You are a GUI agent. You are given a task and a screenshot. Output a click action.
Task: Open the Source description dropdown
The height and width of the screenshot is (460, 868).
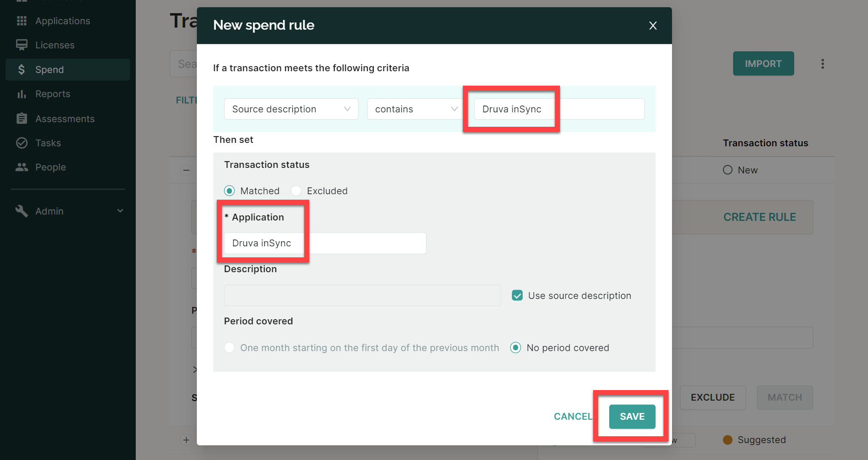pos(291,109)
